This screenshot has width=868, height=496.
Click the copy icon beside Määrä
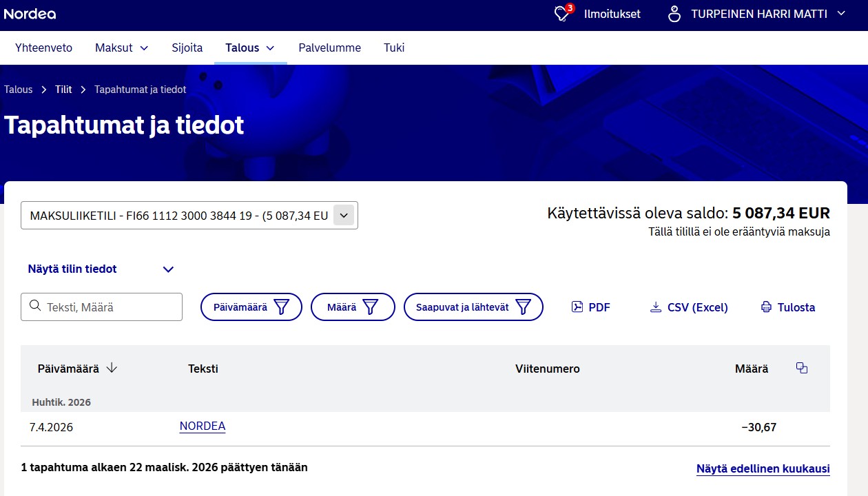tap(802, 368)
